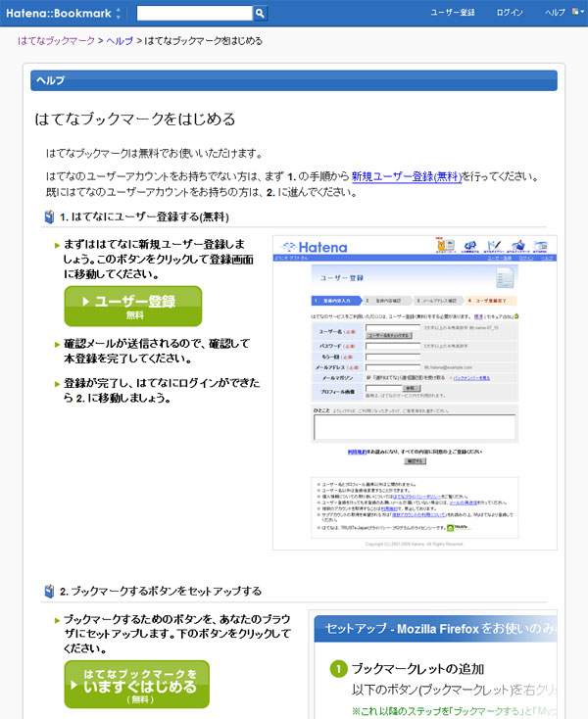This screenshot has width=588, height=719.
Task: Click the heading はてなブックマークをはじめる
Action: tap(135, 120)
